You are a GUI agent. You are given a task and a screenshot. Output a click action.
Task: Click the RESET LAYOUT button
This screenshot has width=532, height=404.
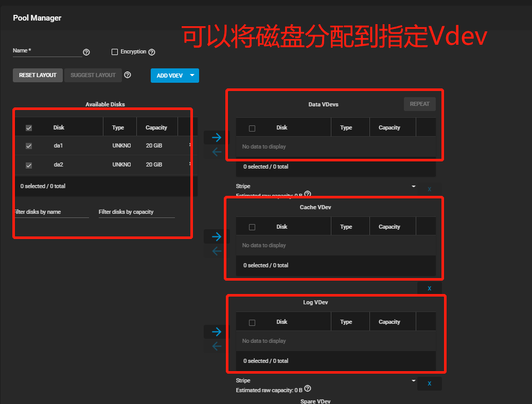coord(38,75)
